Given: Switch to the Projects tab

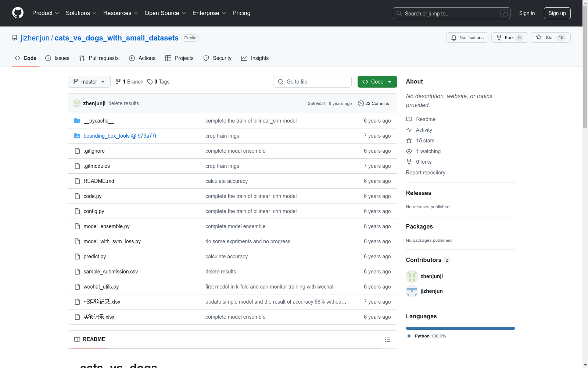Looking at the screenshot, I should point(179,58).
